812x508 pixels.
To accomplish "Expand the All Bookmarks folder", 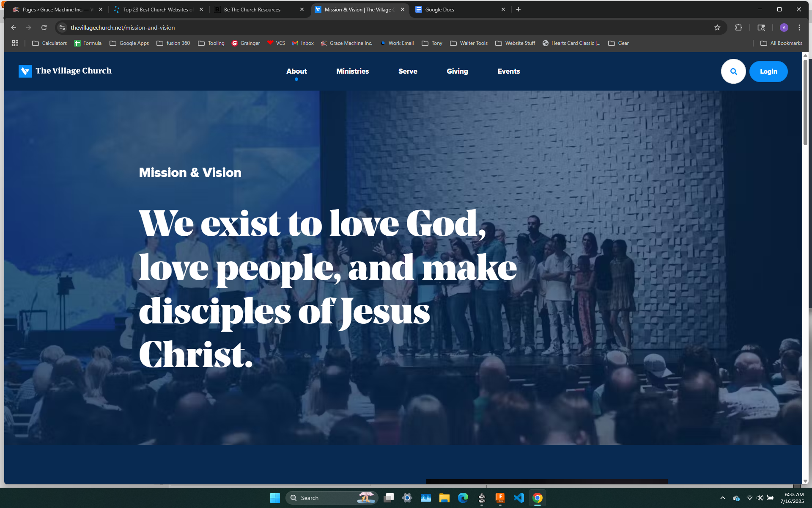I will click(781, 43).
